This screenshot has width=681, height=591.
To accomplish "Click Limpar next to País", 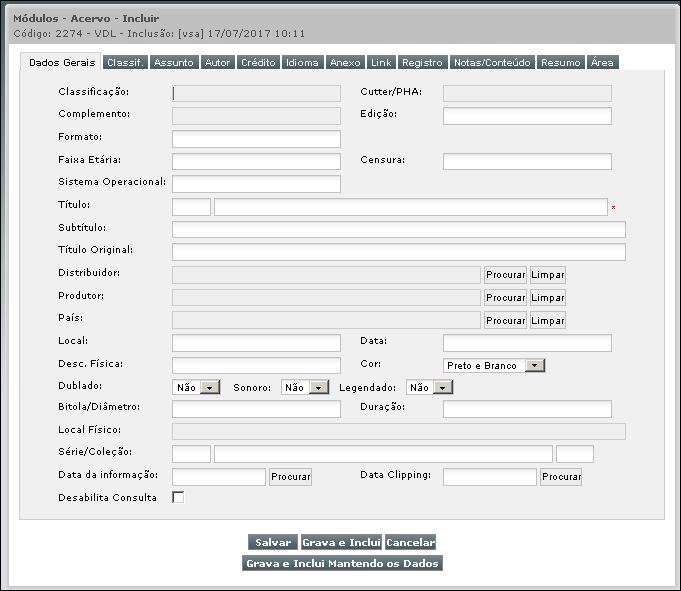I will pos(548,320).
